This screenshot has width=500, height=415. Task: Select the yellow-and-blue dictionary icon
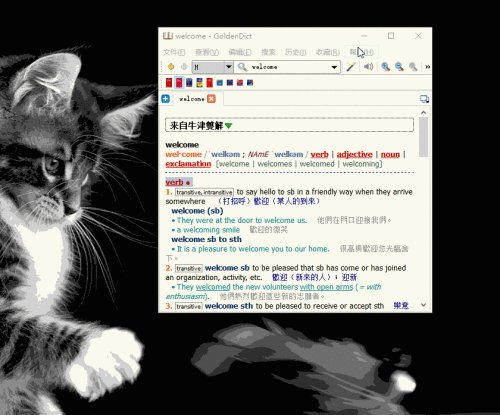point(199,82)
